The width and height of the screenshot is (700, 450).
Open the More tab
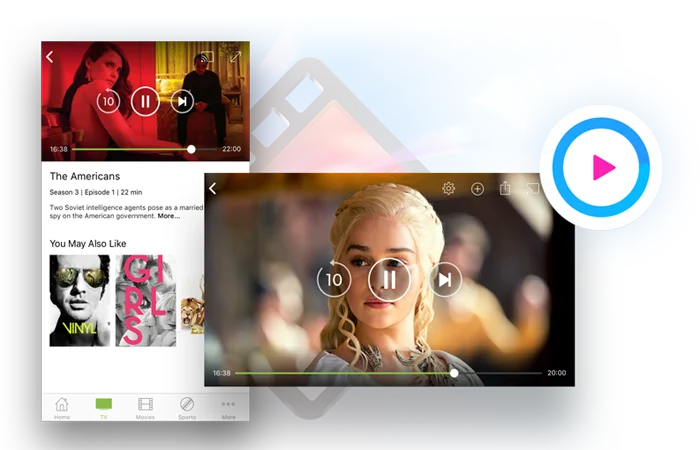tap(228, 408)
